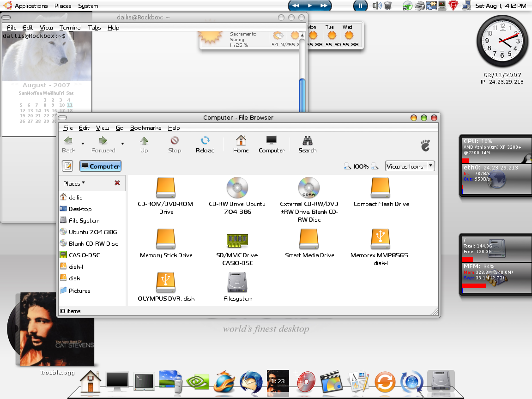The width and height of the screenshot is (532, 399).
Task: Select the Memory Stick Drive icon
Action: coord(166,239)
